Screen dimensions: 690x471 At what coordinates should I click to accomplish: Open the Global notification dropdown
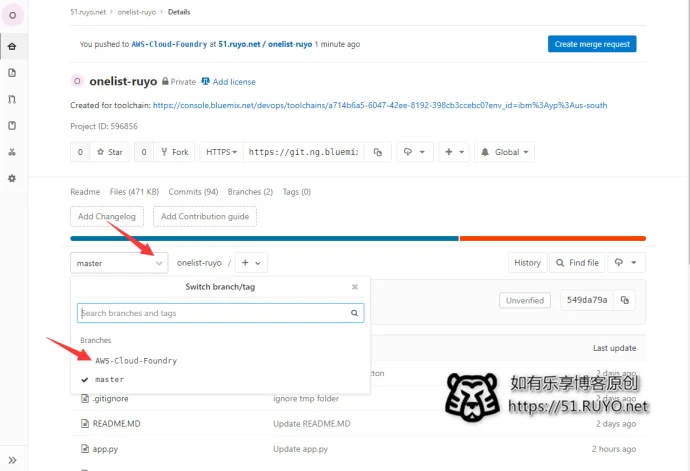tap(504, 152)
